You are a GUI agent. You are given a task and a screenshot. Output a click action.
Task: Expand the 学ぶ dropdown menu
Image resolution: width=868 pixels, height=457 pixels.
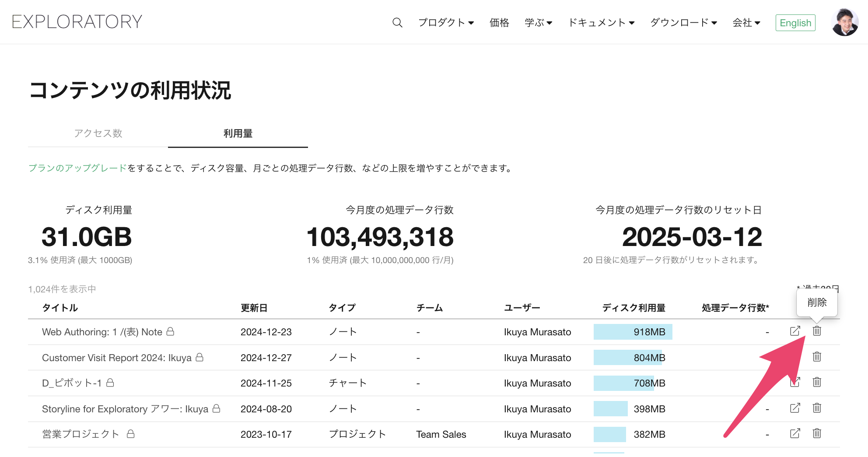click(x=538, y=23)
